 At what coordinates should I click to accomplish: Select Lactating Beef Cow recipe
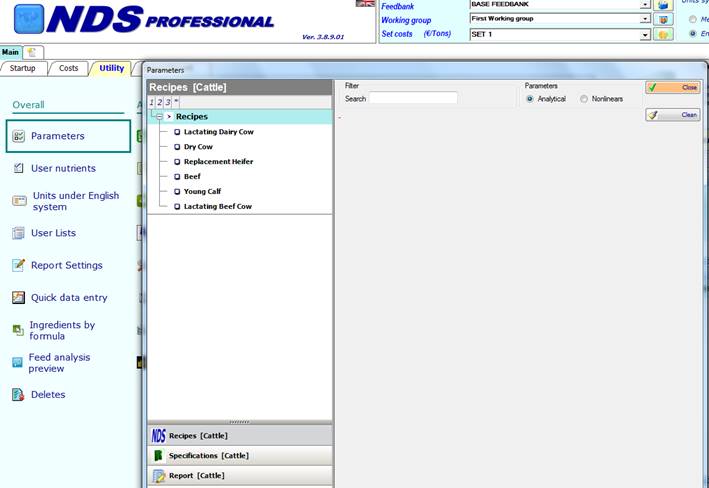pos(217,206)
